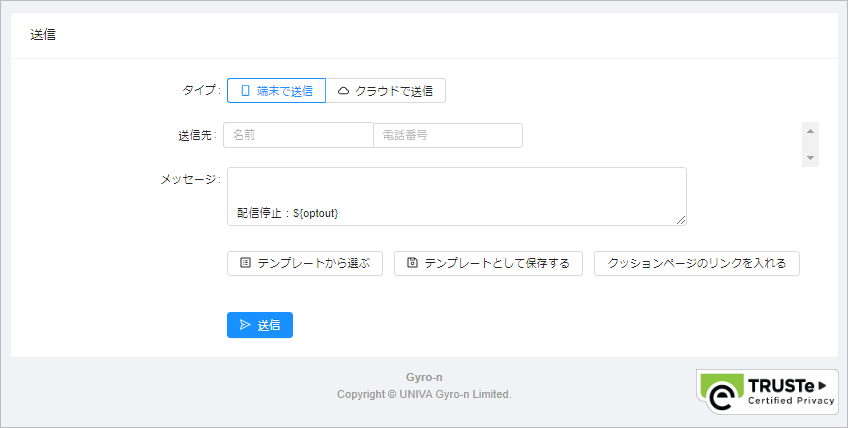
Task: Click the list icon on テンプレートから選ぶ
Action: click(246, 263)
